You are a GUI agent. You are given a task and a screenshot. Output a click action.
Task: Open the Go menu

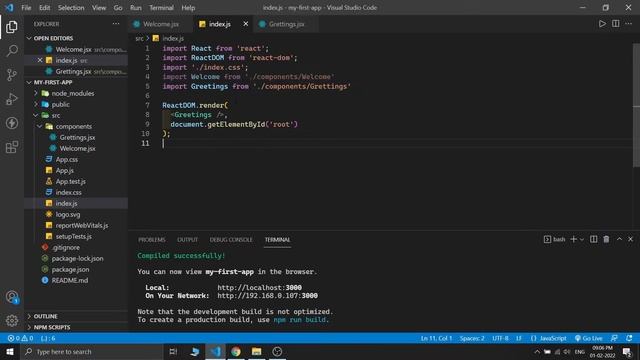118,8
